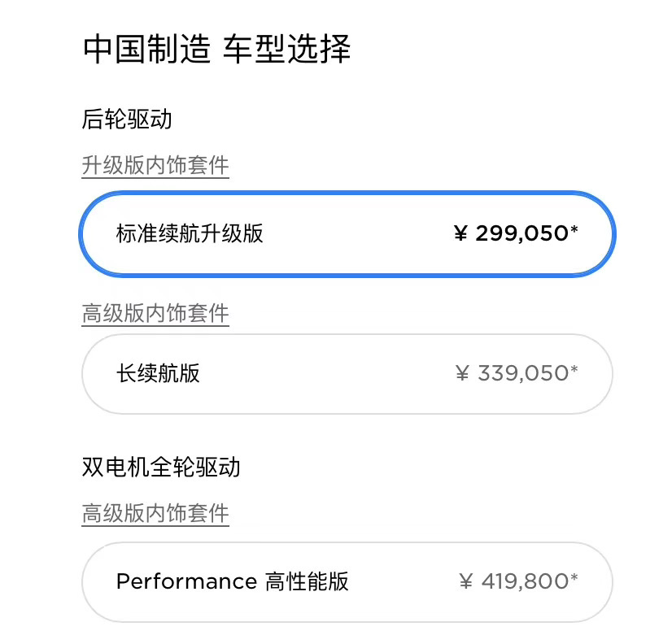Open 高级版内饰套件 link above 长续航版
Image resolution: width=672 pixels, height=644 pixels.
[155, 313]
